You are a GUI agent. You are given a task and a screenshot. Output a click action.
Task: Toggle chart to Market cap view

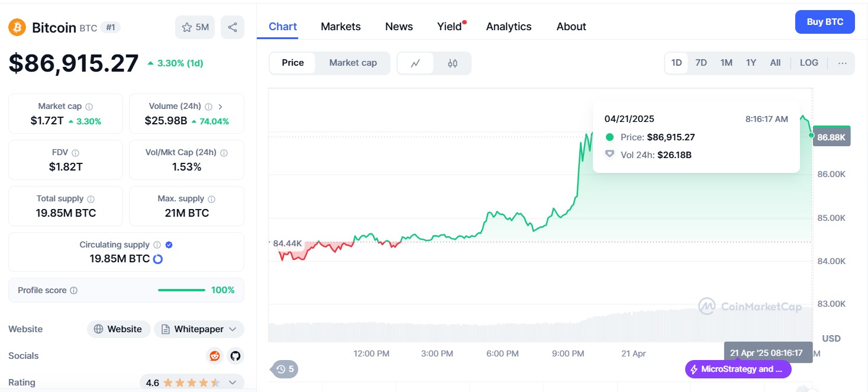[353, 63]
